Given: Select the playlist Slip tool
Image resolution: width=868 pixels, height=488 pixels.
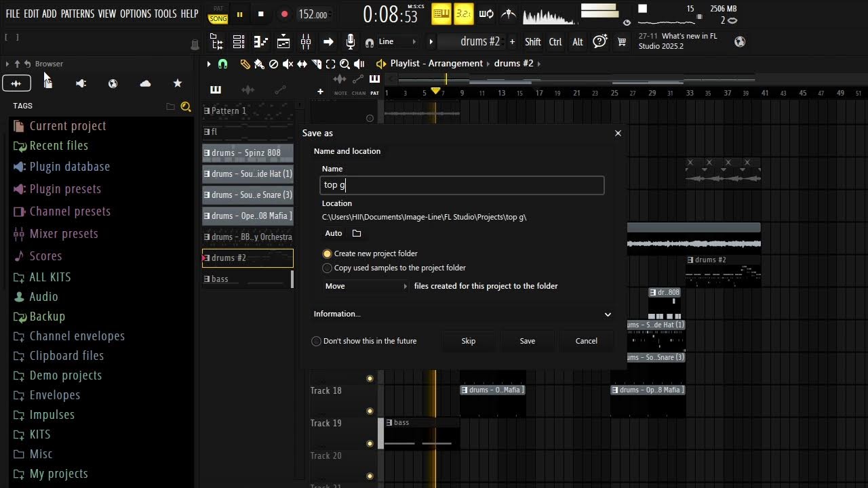Looking at the screenshot, I should click(x=302, y=64).
